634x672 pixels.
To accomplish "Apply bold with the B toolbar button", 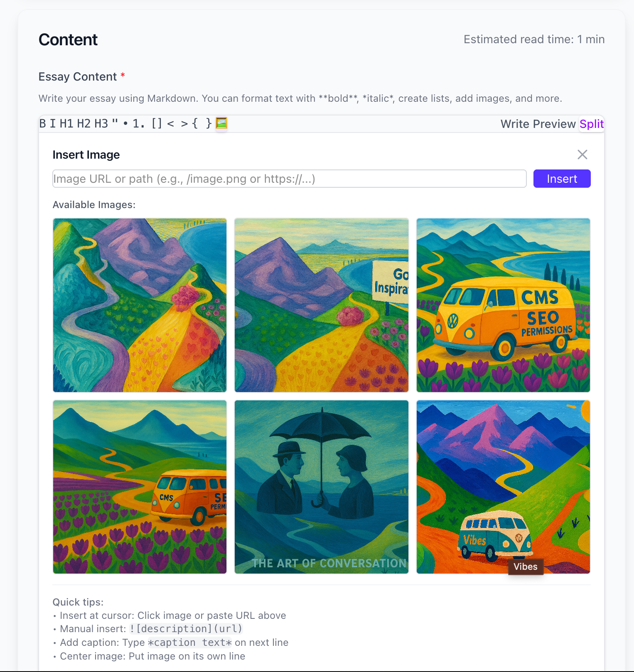I will click(x=43, y=124).
